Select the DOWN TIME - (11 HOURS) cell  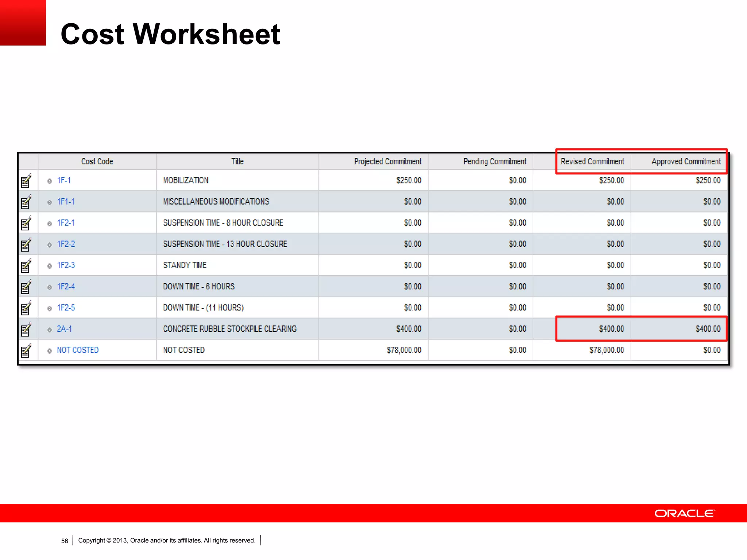[x=237, y=308]
